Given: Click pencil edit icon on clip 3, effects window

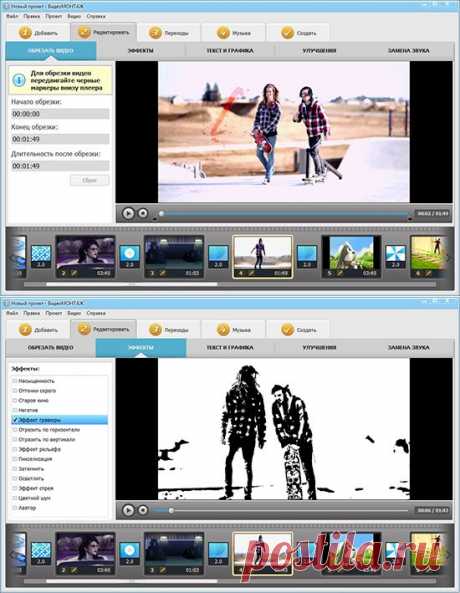Looking at the screenshot, I should click(162, 570).
